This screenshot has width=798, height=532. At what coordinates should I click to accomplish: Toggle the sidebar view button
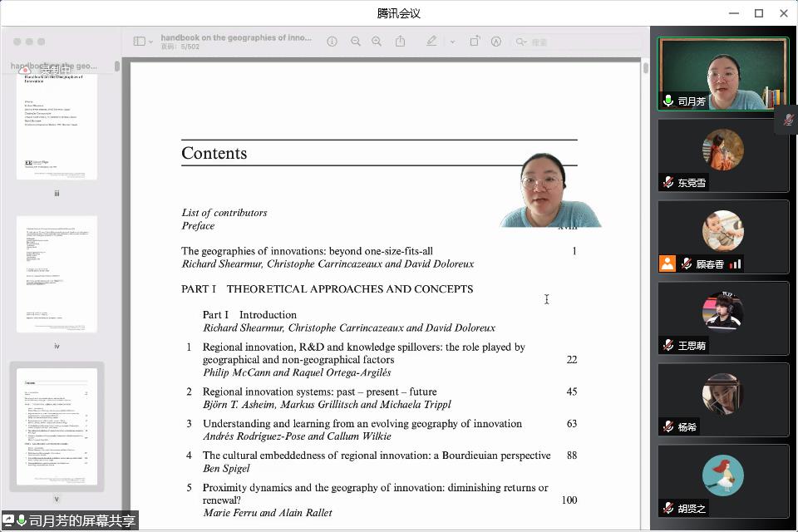tap(139, 42)
